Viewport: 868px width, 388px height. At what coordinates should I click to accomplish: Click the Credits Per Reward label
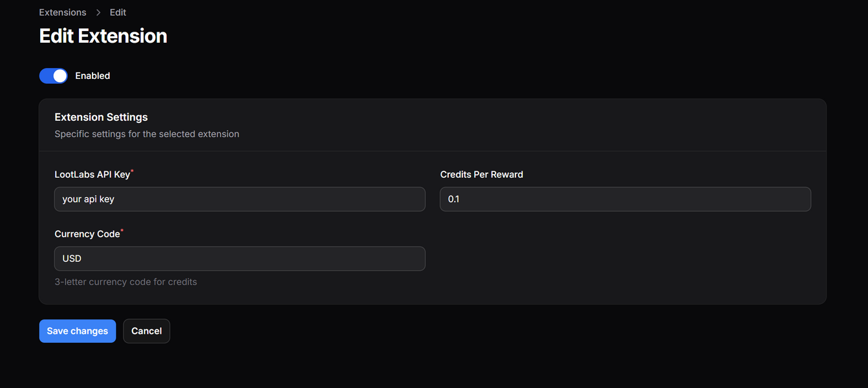tap(482, 175)
